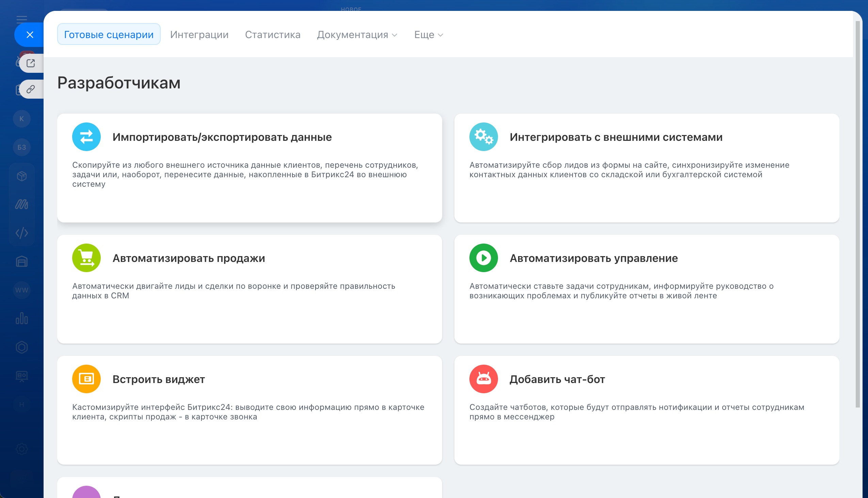This screenshot has width=868, height=498.
Task: Click the import/export arrows icon
Action: 86,137
